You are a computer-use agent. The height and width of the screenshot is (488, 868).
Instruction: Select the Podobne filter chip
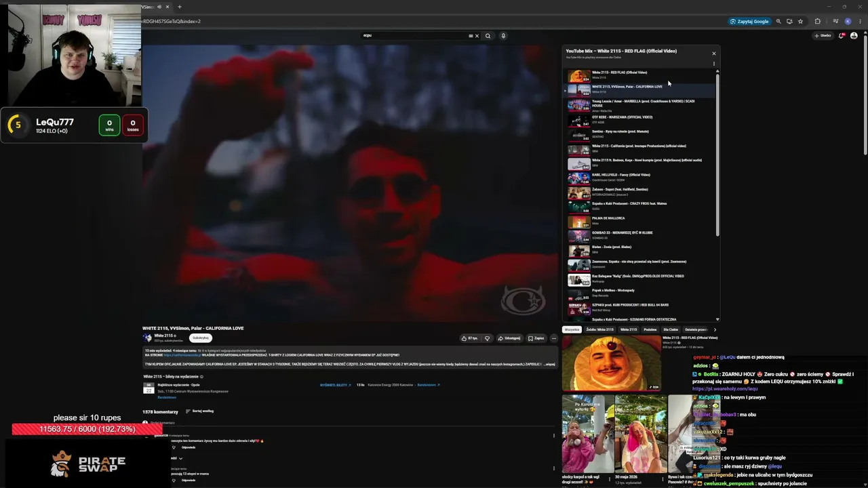tap(650, 329)
